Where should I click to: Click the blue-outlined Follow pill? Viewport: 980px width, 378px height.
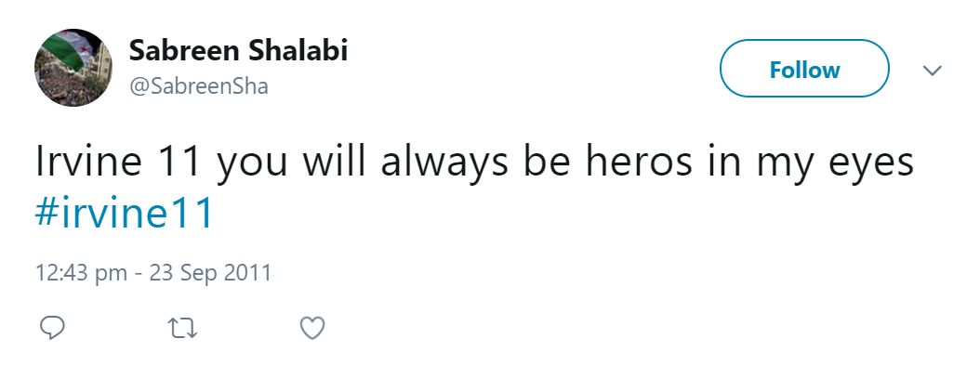point(804,70)
